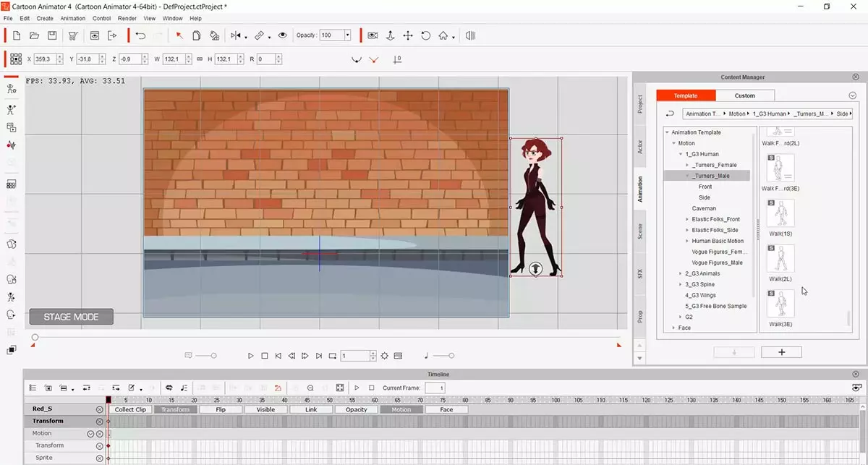Click the Save Project icon

52,35
